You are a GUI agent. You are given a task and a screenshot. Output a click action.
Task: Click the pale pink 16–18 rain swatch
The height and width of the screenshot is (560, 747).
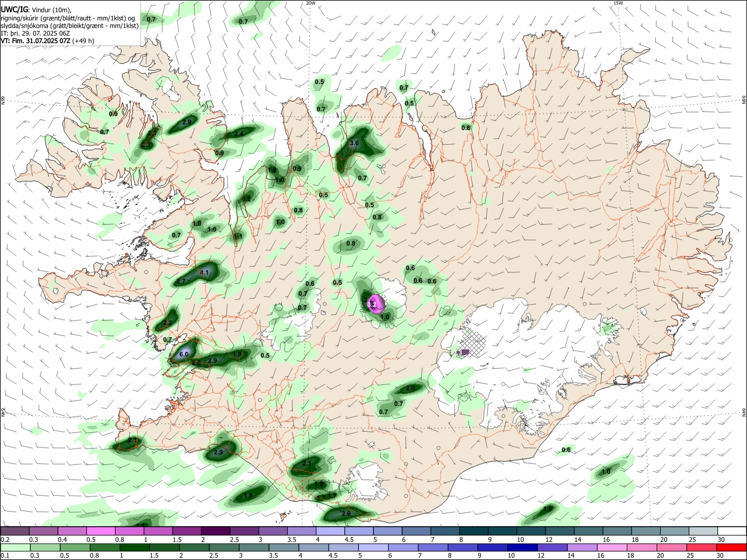(x=612, y=547)
